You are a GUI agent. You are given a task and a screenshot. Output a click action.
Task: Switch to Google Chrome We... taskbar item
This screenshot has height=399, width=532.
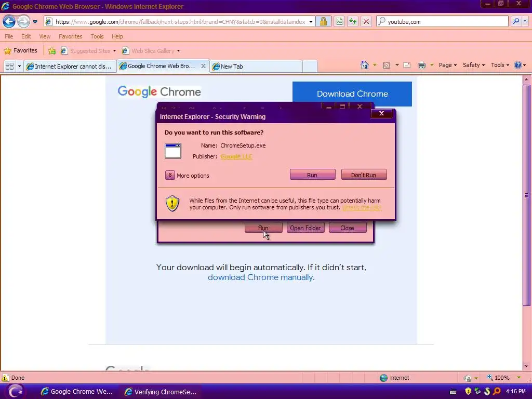click(x=77, y=392)
